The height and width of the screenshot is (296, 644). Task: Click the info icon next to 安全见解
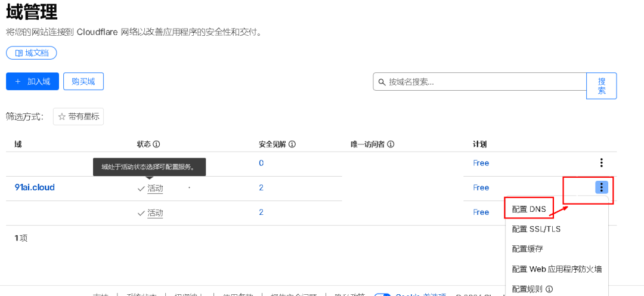tap(292, 144)
